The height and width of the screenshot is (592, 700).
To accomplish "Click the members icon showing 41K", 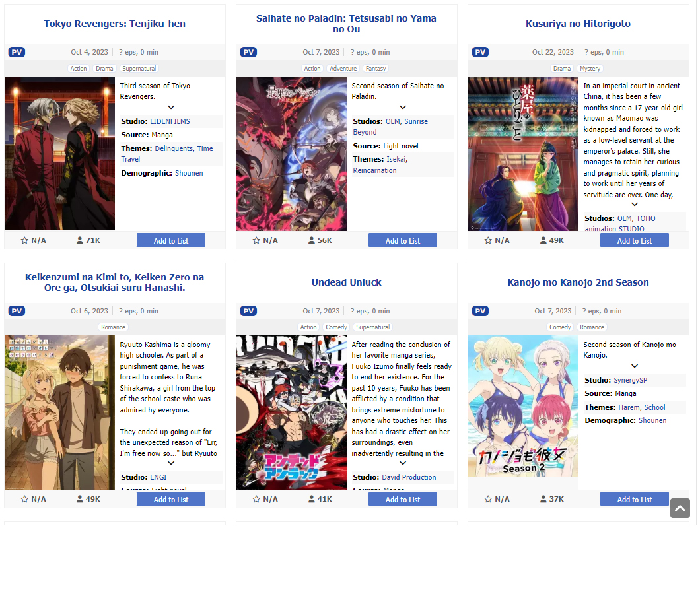I will pos(311,499).
